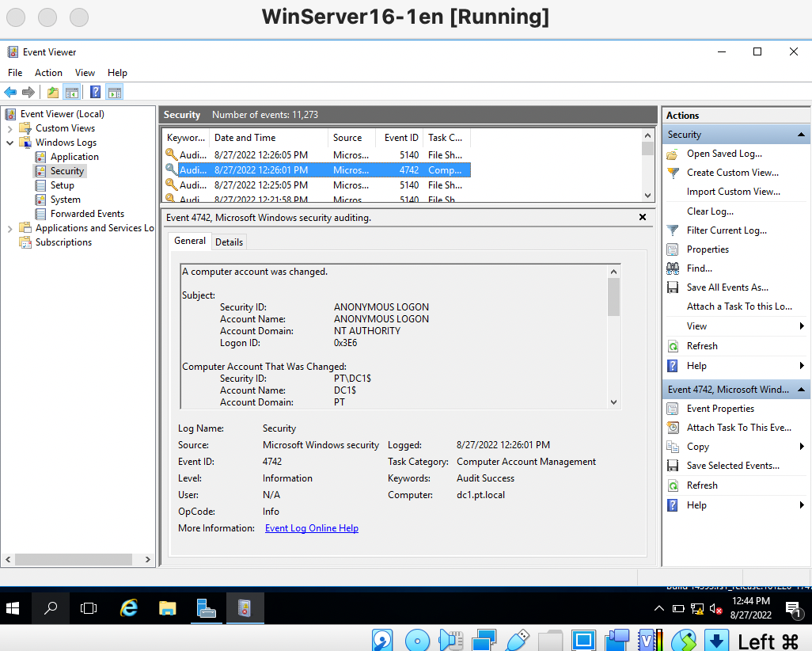Click the taskbar search magnifier icon
This screenshot has height=651, width=812.
click(50, 608)
